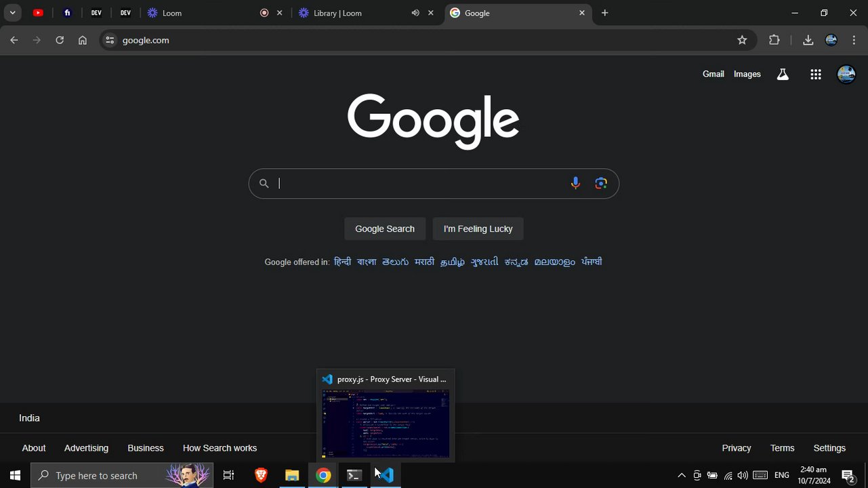Switch Google to Hindi (हिन्दी)
Viewport: 868px width, 488px height.
343,262
